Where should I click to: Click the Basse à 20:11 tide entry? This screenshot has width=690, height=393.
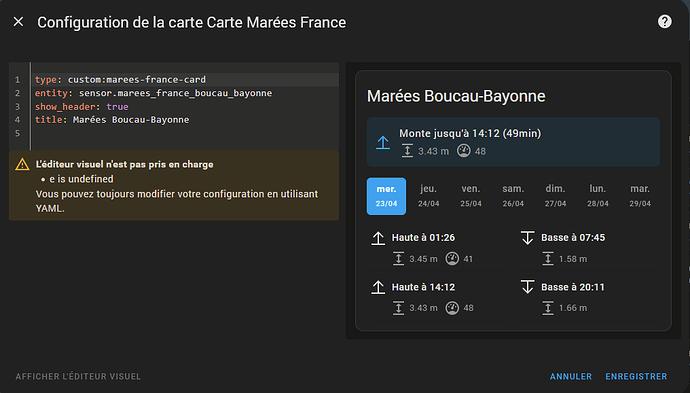coord(573,287)
